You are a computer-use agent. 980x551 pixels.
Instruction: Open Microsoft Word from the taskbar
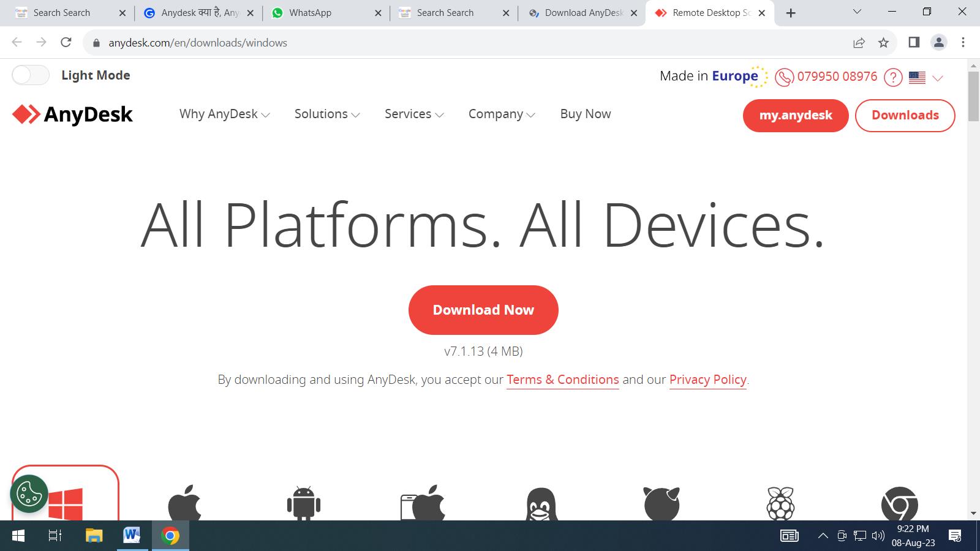(132, 536)
